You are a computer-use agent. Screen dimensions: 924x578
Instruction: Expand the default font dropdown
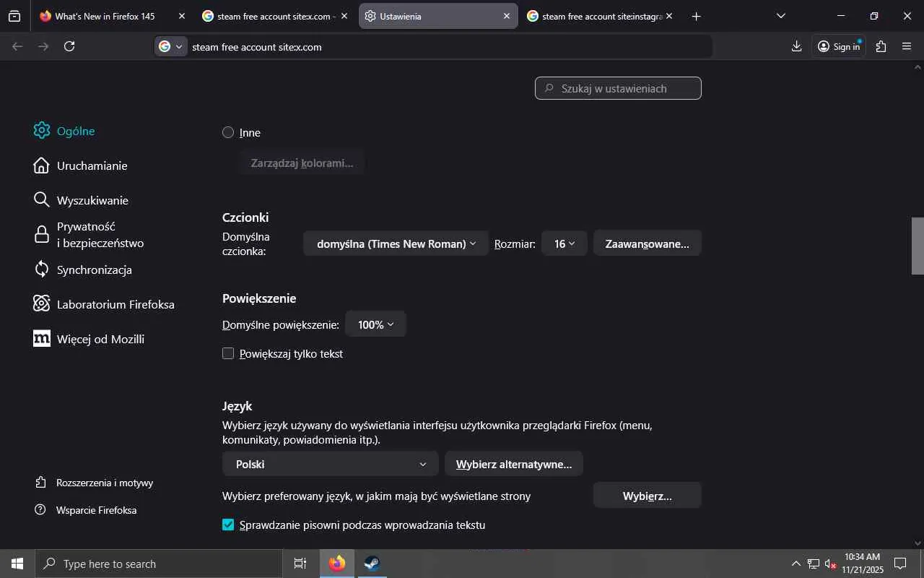tap(396, 243)
